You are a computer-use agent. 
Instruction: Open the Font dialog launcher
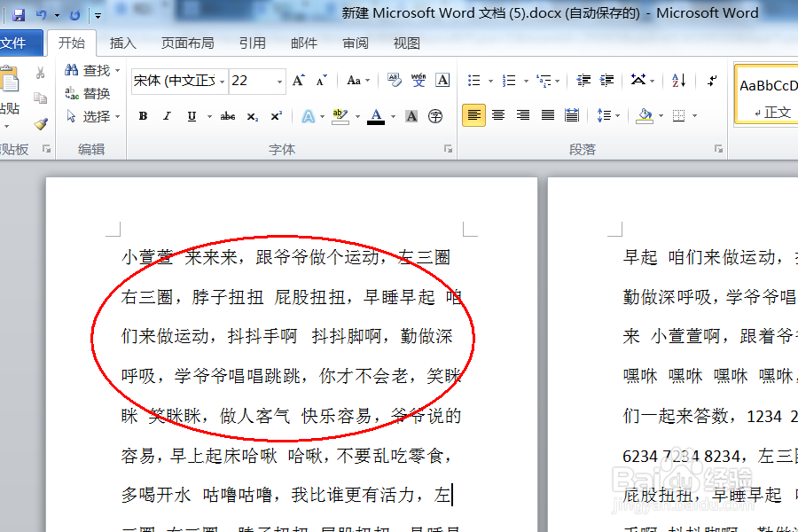pyautogui.click(x=448, y=149)
